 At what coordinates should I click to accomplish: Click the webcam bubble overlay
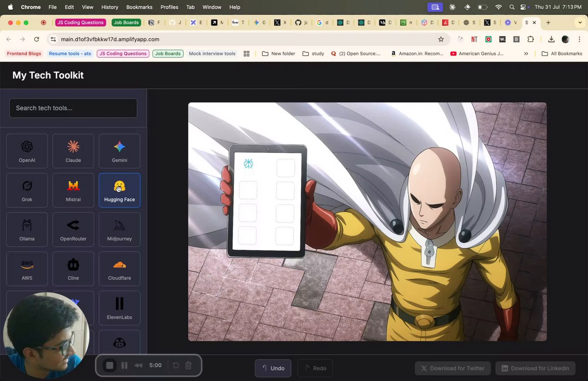(x=46, y=336)
